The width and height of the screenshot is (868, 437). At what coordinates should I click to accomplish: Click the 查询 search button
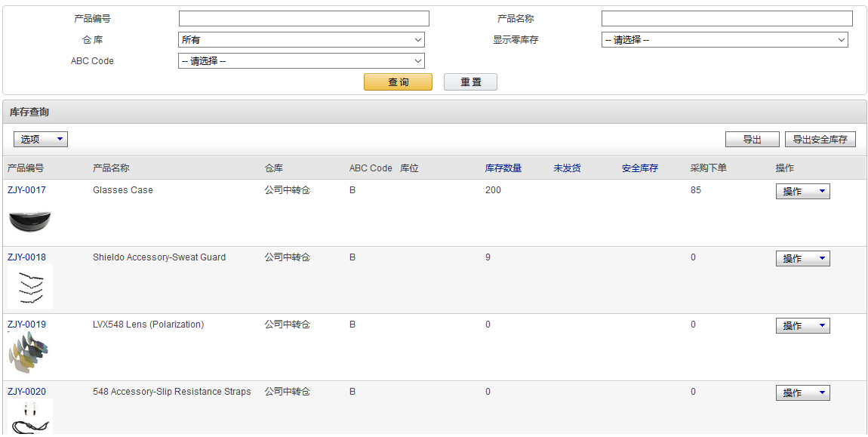click(x=398, y=82)
